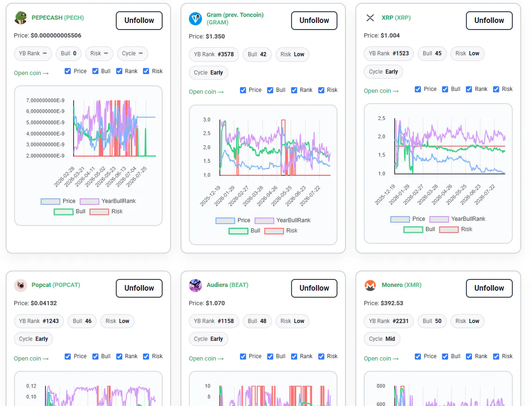Toggle Risk checkbox on PEPECASH card
Viewport: 532px width, 406px height.
click(x=146, y=71)
